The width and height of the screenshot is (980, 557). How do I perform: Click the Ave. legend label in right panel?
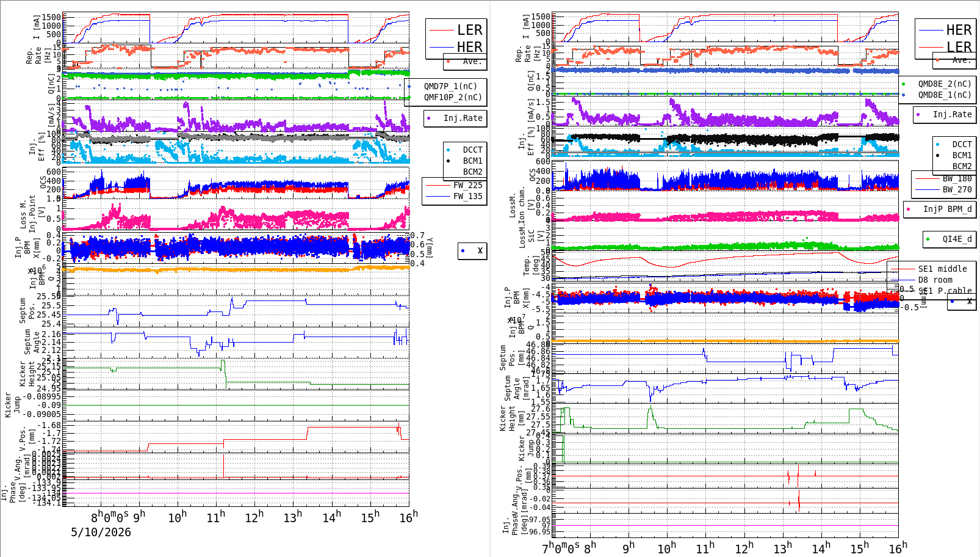[961, 60]
